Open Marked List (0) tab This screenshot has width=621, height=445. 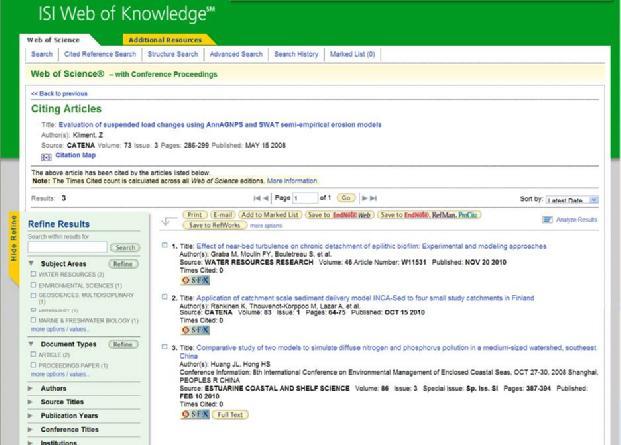click(x=352, y=54)
